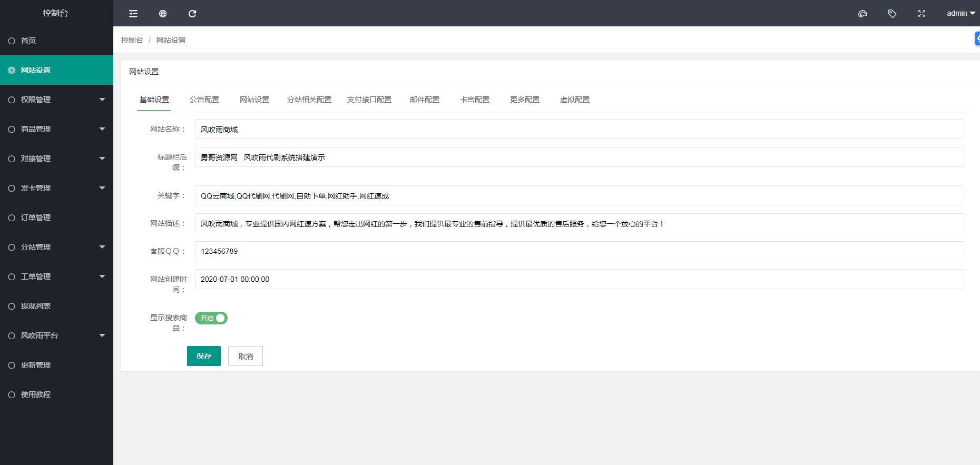Click the circle icon next to 首页
This screenshot has height=465, width=980.
click(12, 41)
